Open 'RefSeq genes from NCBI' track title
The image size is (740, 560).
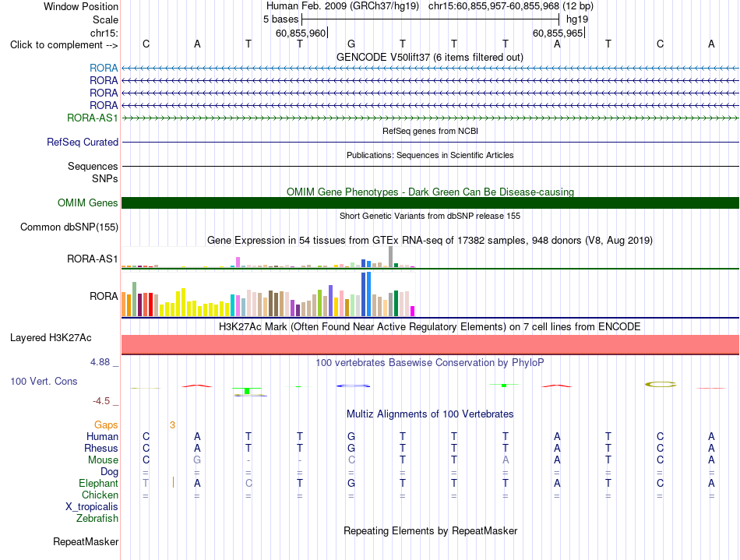[x=430, y=131]
